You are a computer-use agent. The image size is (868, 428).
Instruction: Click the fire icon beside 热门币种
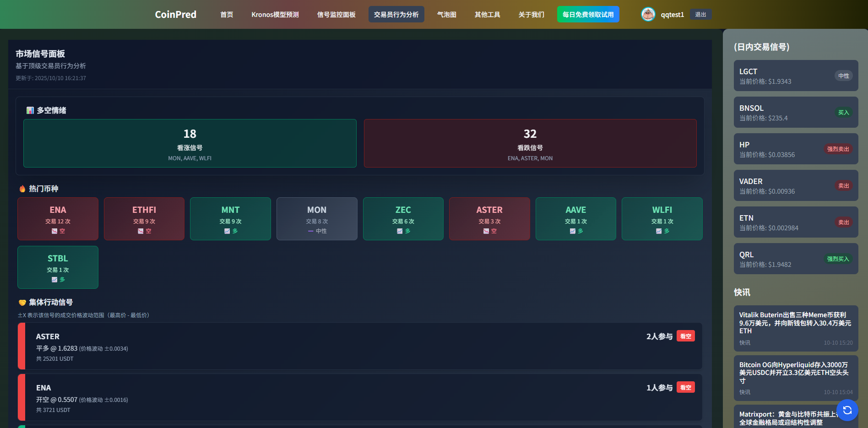[22, 189]
